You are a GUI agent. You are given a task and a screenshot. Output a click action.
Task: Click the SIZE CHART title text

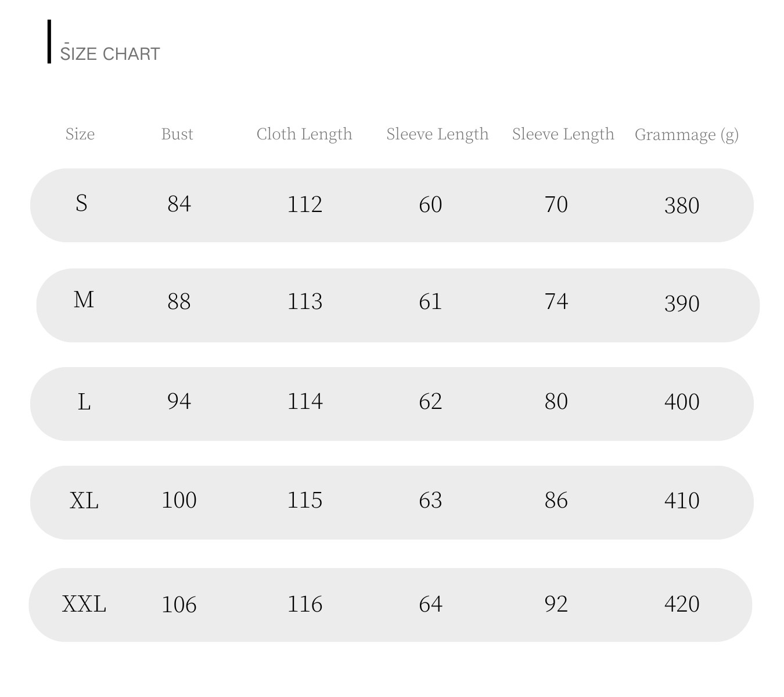tap(110, 53)
